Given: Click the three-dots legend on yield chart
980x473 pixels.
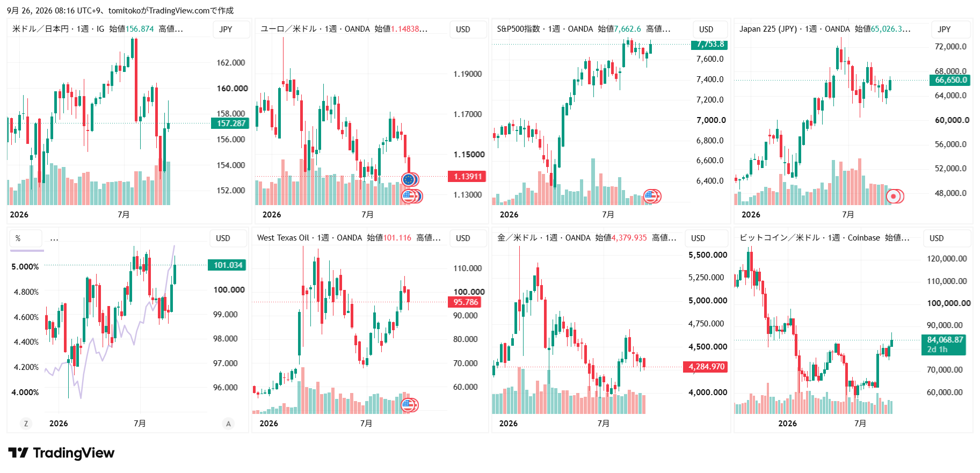Looking at the screenshot, I should [x=54, y=238].
